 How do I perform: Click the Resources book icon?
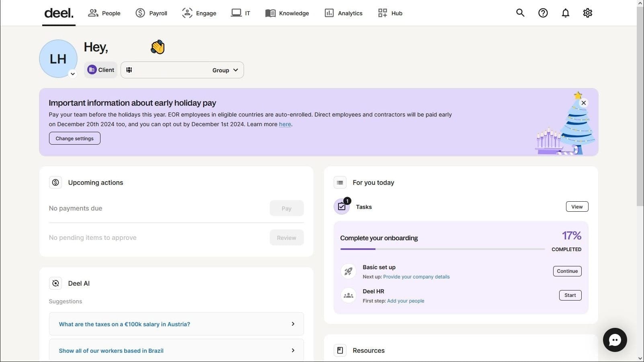tap(340, 350)
